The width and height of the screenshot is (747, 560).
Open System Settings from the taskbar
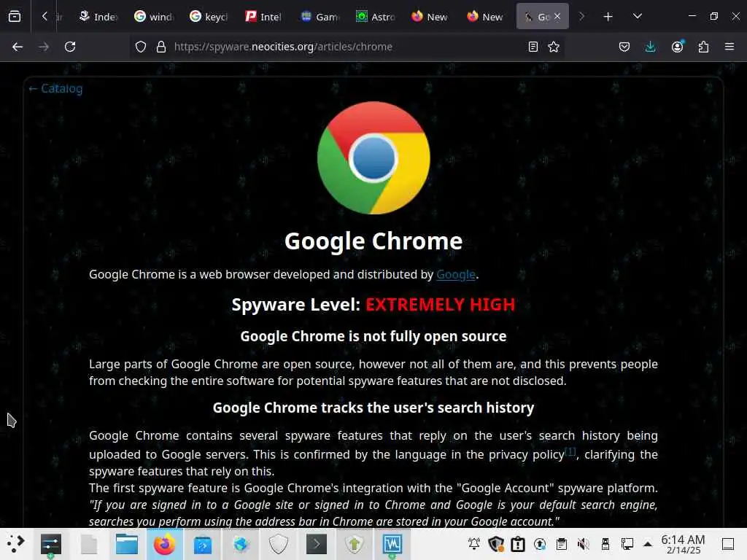click(x=51, y=544)
